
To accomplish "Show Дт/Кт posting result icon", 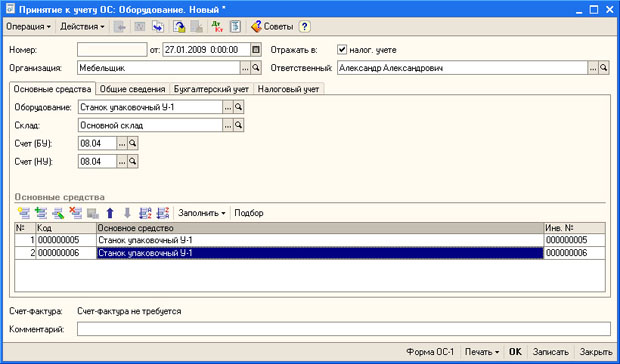I will coord(217,26).
